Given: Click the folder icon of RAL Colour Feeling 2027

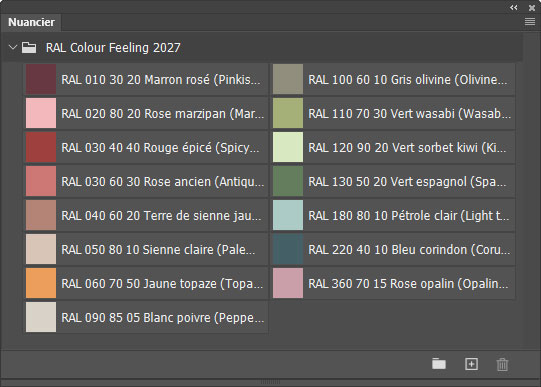Looking at the screenshot, I should (29, 48).
